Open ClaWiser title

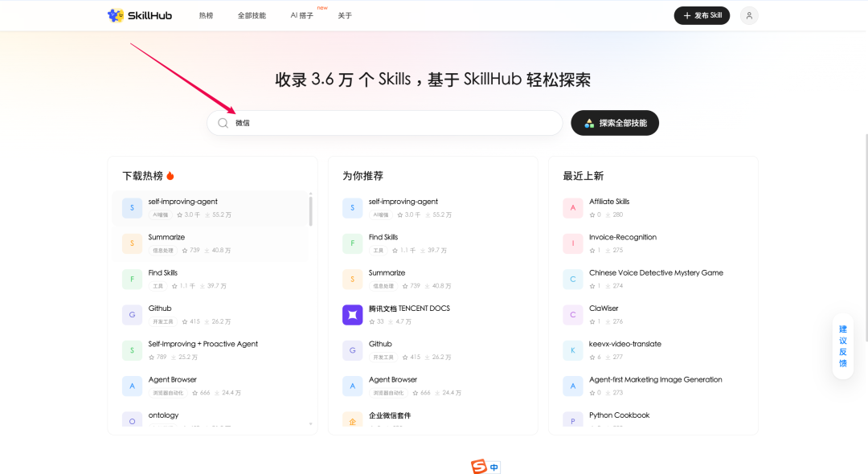[x=604, y=308]
